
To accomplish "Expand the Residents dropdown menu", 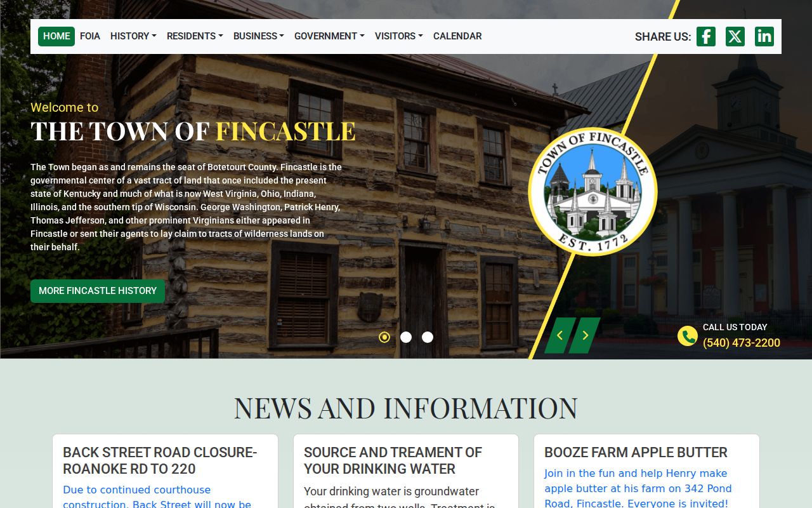I will coord(195,36).
